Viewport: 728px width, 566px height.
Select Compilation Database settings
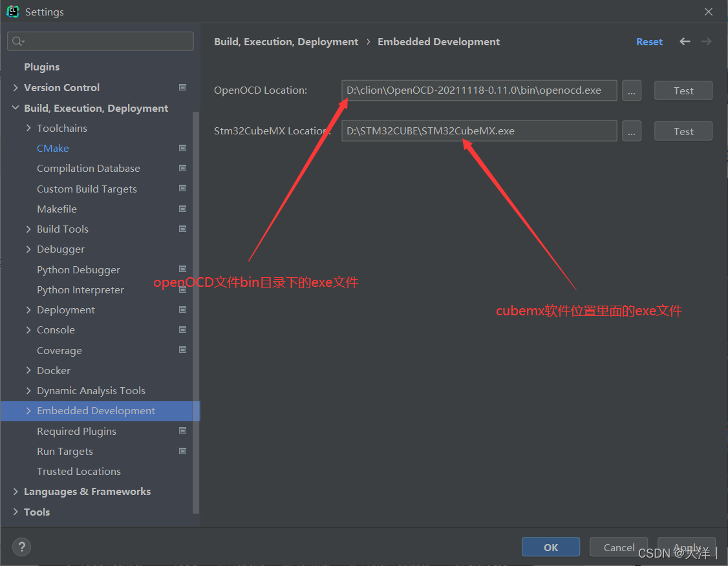pyautogui.click(x=88, y=168)
